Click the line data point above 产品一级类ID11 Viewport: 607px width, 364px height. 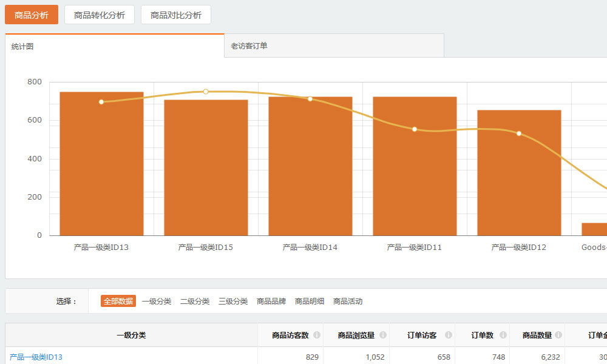[415, 129]
